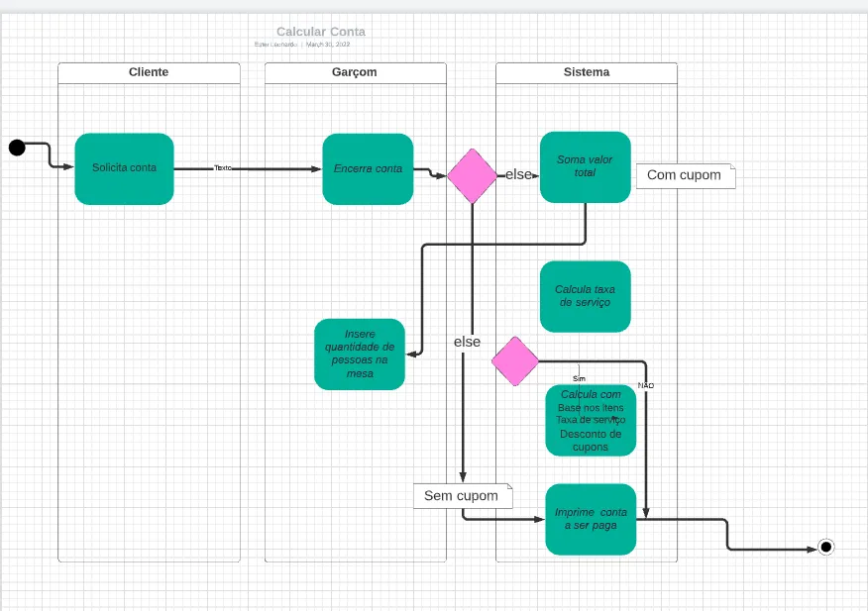The width and height of the screenshot is (868, 611).
Task: Select the 'Calcula com Base nos itens' activity
Action: tap(591, 421)
